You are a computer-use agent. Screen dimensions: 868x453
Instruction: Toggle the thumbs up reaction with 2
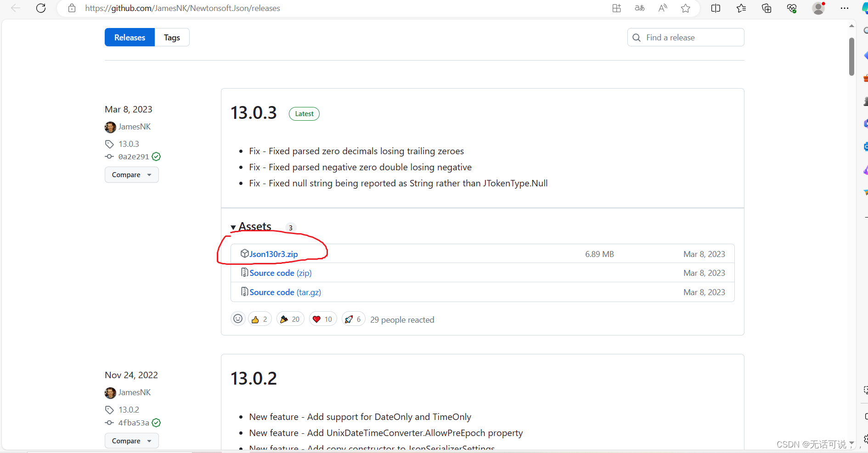[x=260, y=319]
